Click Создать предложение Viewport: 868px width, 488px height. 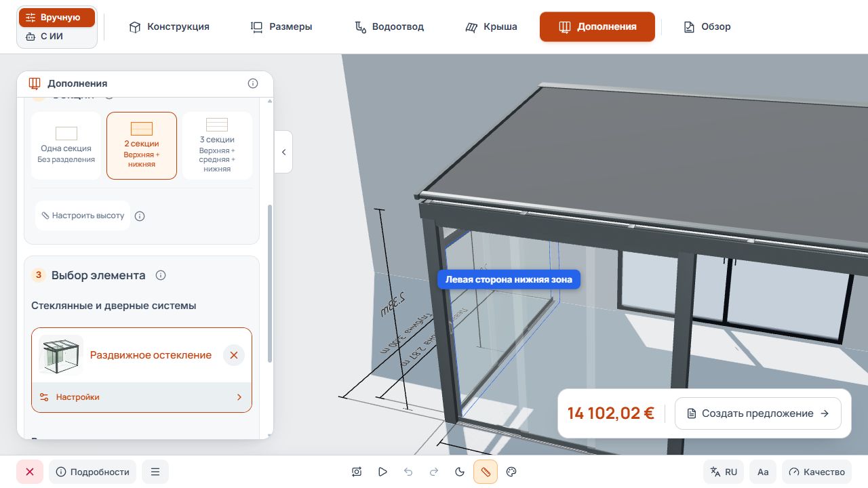758,413
